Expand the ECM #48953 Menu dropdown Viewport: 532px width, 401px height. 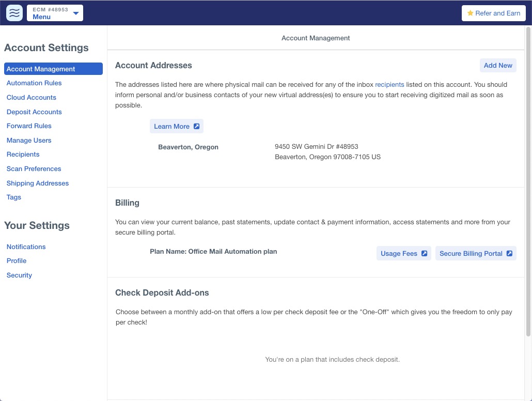coord(55,13)
